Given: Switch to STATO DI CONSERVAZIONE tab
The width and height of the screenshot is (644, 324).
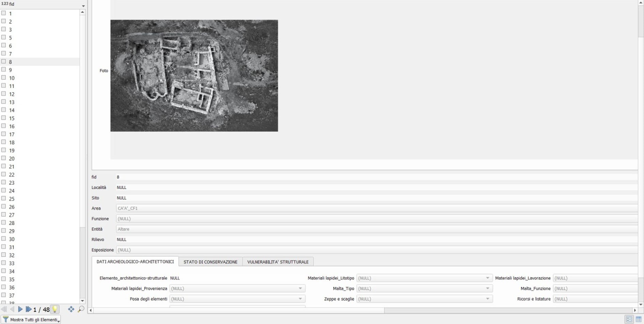Looking at the screenshot, I should 210,262.
